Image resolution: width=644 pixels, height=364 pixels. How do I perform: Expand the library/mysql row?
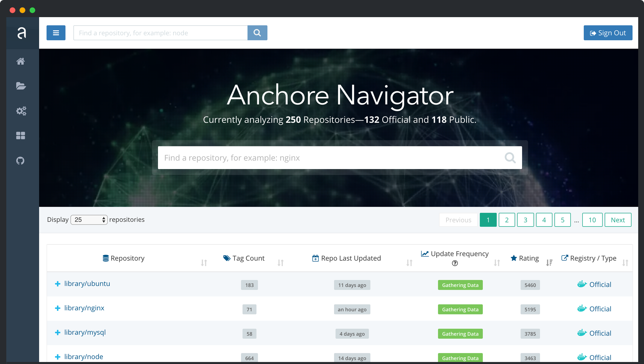(x=58, y=333)
